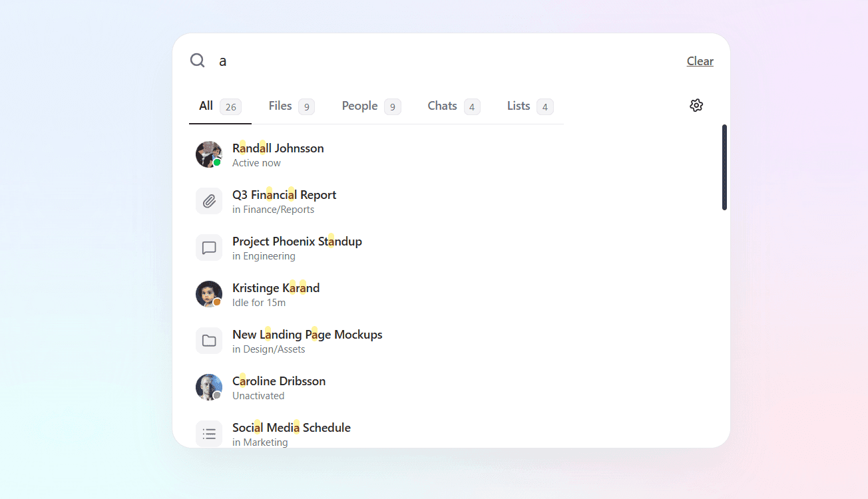
Task: Click the chat bubble icon for Project Phoenix Standup
Action: pos(209,248)
